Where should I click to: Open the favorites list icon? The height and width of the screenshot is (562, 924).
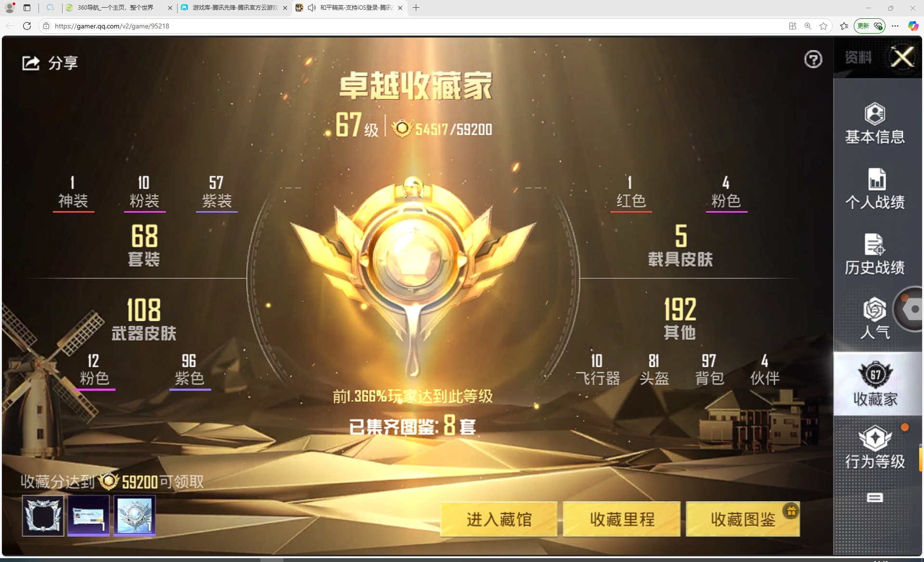point(844,26)
